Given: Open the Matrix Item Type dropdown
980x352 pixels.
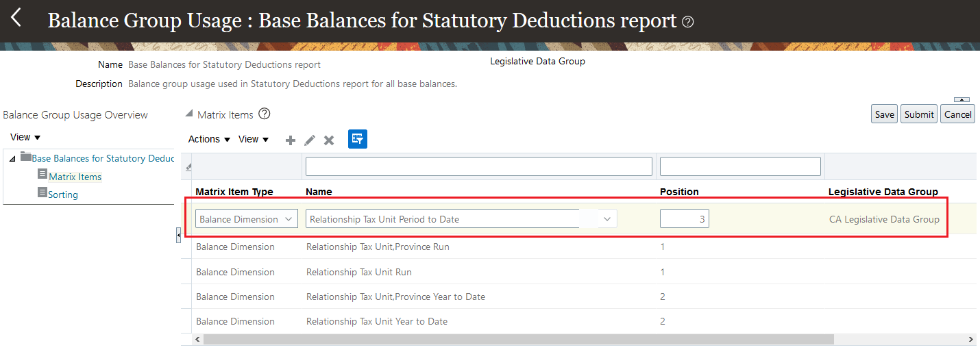Looking at the screenshot, I should (289, 219).
